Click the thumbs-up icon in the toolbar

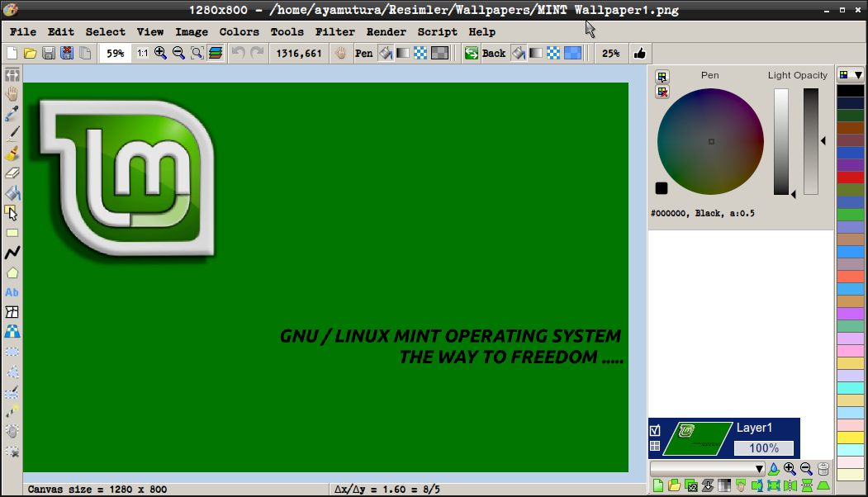pyautogui.click(x=640, y=53)
